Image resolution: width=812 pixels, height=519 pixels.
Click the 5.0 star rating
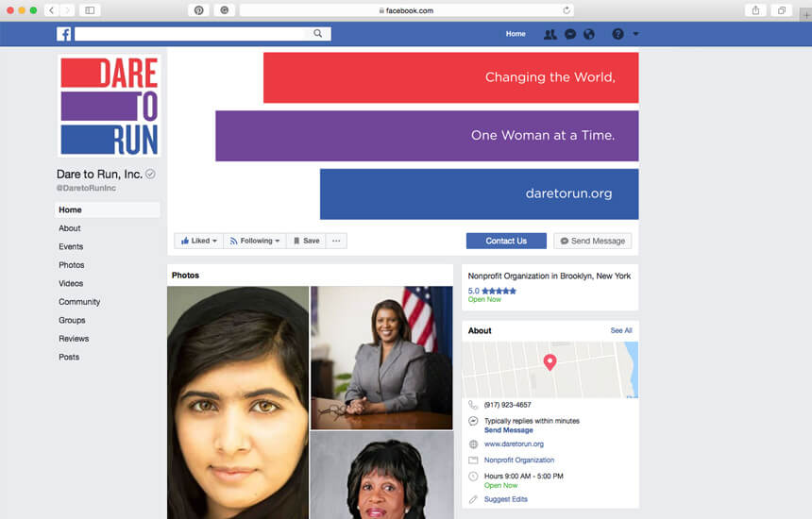click(x=492, y=291)
